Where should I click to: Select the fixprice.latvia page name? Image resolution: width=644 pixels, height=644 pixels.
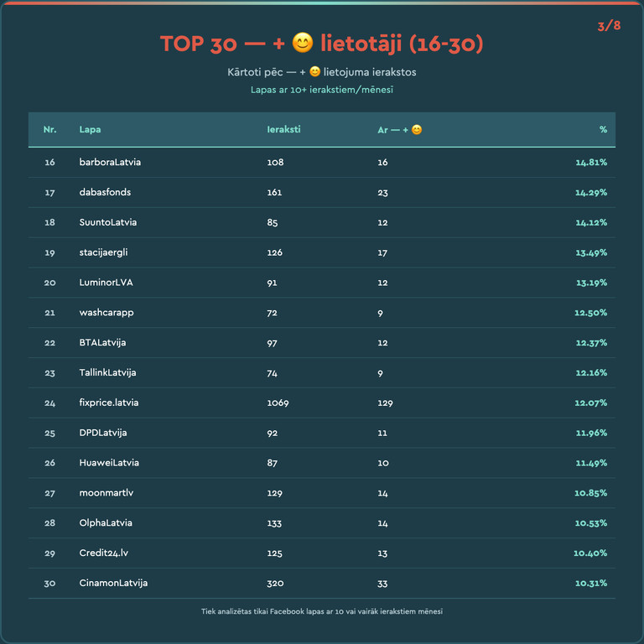tap(109, 402)
